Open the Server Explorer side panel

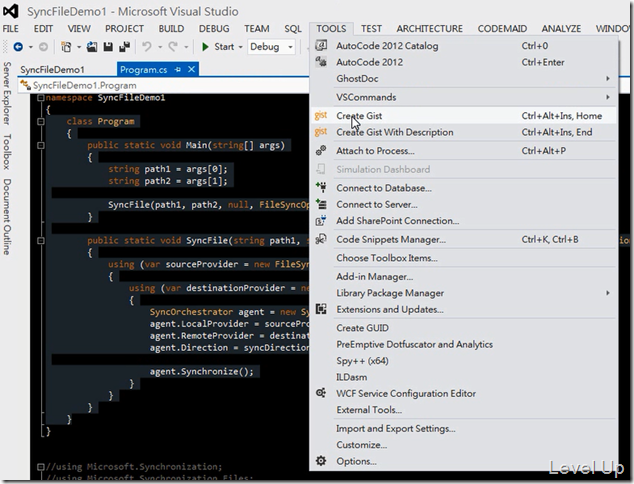(x=6, y=93)
